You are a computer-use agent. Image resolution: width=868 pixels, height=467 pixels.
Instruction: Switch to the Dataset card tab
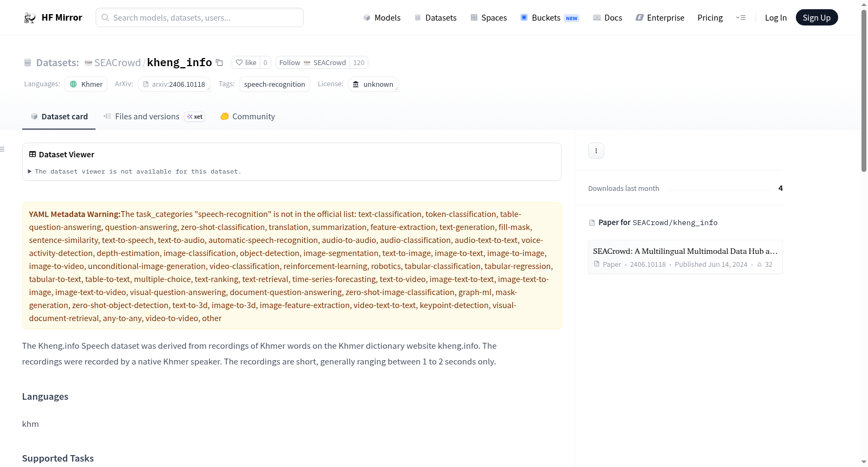59,117
